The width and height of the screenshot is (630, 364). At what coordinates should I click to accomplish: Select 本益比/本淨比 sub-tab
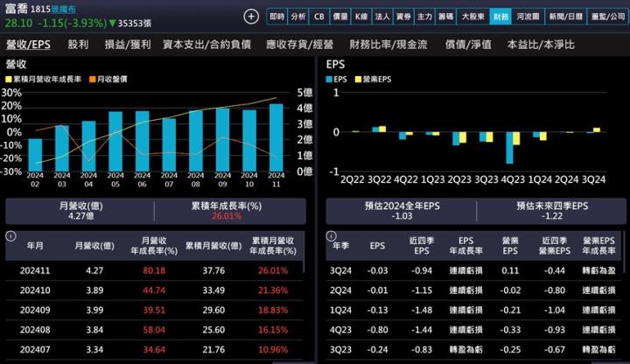coord(541,45)
